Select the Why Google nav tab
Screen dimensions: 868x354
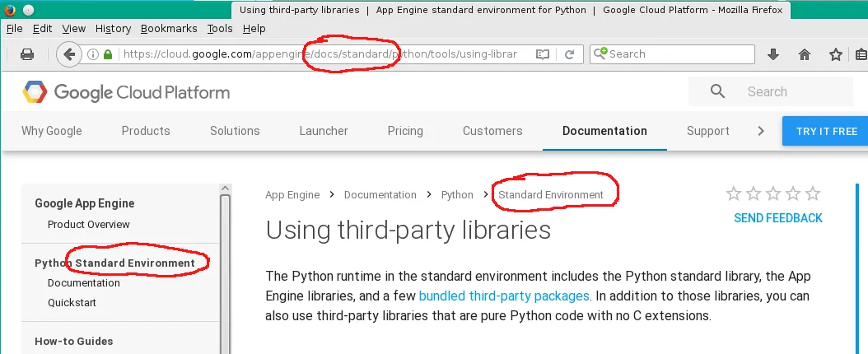click(x=52, y=131)
